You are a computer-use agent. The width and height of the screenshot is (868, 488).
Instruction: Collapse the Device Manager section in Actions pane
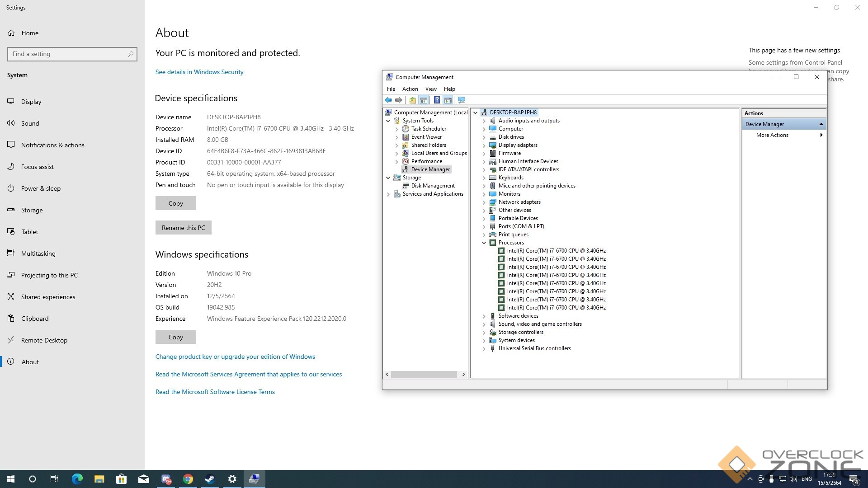tap(821, 124)
